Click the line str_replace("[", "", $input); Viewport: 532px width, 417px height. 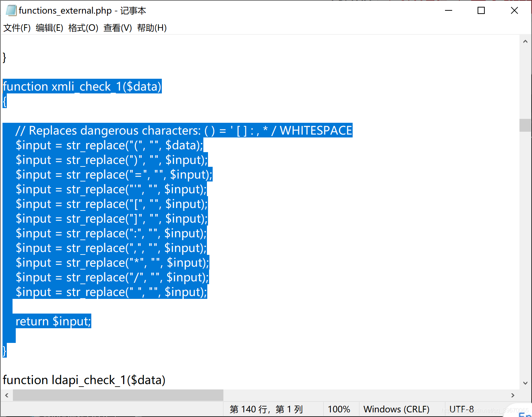point(111,204)
